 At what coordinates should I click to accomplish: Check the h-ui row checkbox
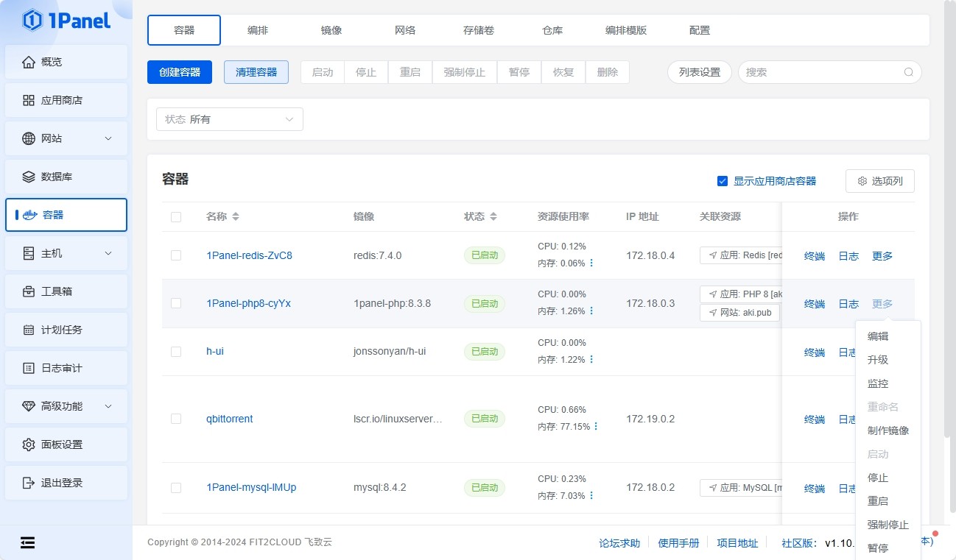click(x=176, y=352)
